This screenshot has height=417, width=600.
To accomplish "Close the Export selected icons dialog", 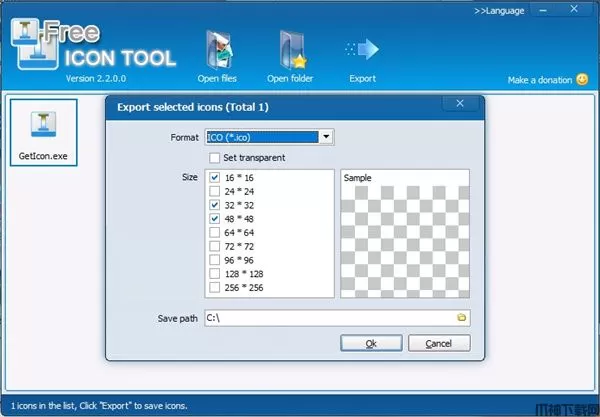I will point(461,102).
